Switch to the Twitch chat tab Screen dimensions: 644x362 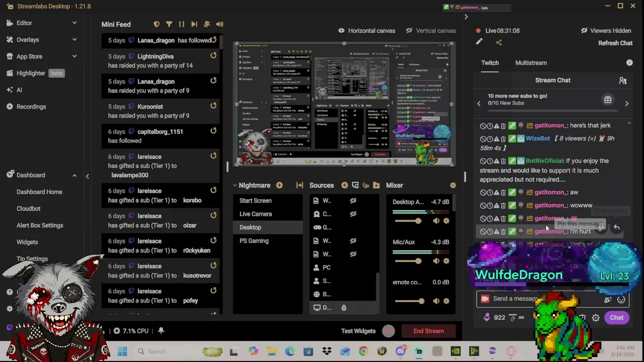490,63
